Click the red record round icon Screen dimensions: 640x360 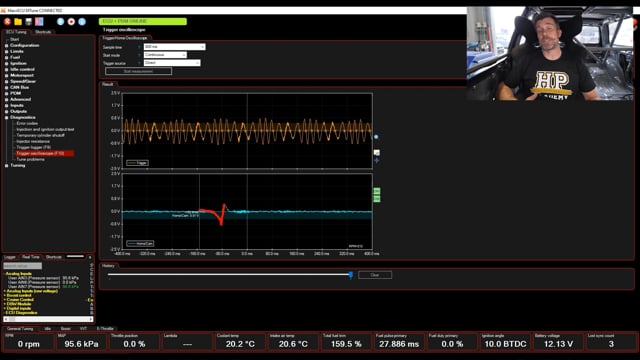tap(71, 22)
